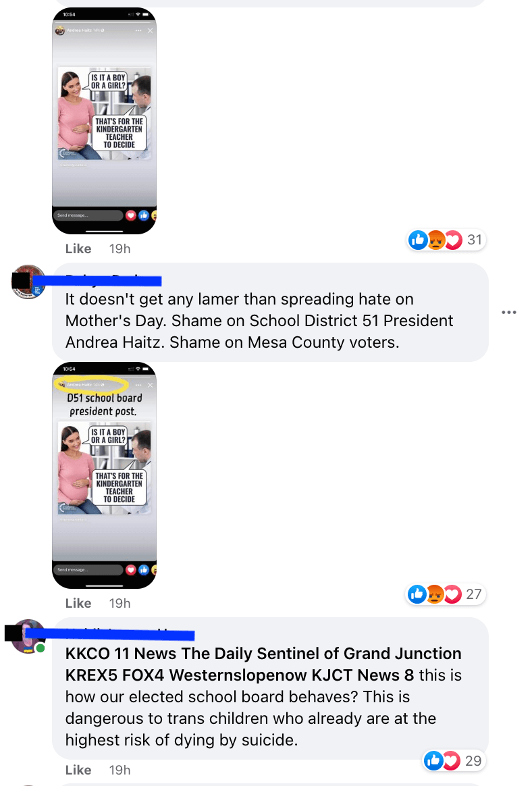Open the KJCT News 8 tagged page

point(363,675)
